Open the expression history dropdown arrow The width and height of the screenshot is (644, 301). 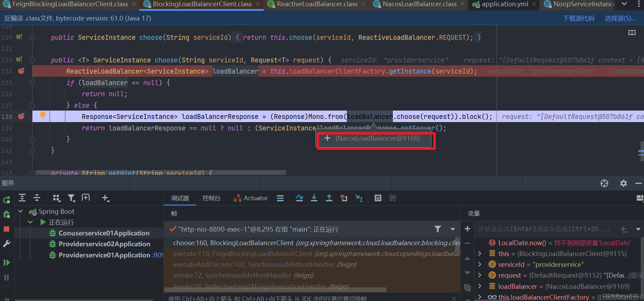tap(638, 229)
